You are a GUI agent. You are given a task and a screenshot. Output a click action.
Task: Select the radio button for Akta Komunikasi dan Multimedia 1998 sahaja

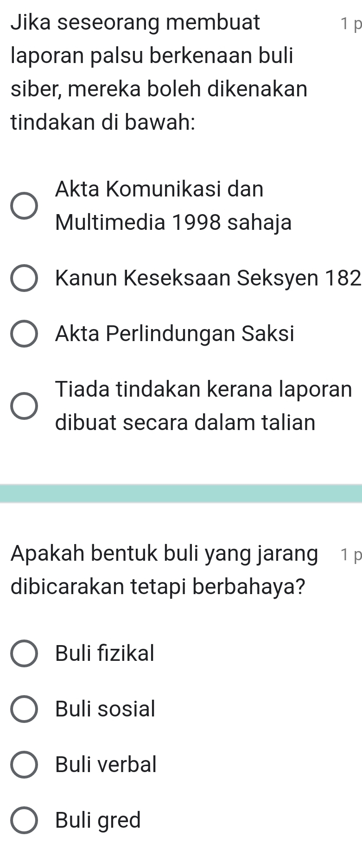click(x=24, y=206)
